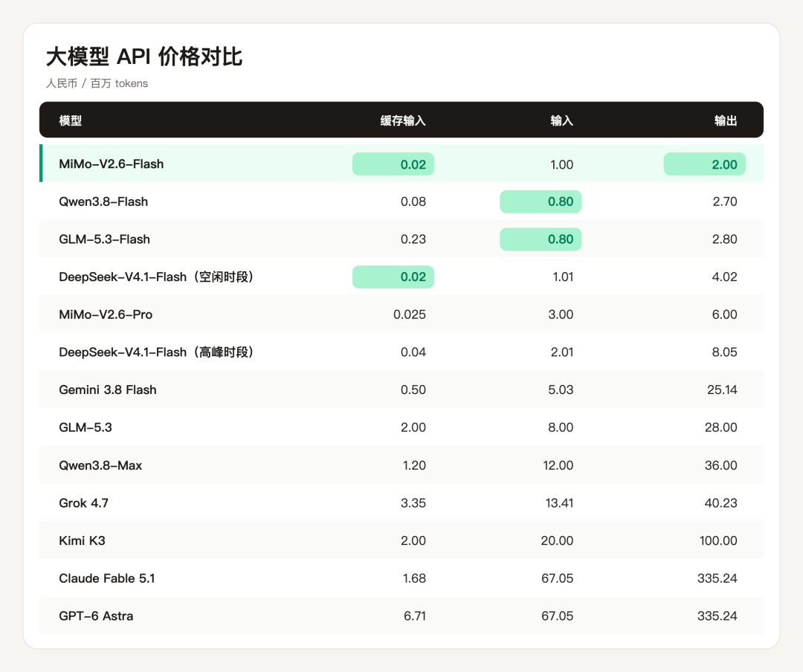The image size is (803, 672).
Task: Click the GPT-6 Astra row label
Action: [96, 616]
